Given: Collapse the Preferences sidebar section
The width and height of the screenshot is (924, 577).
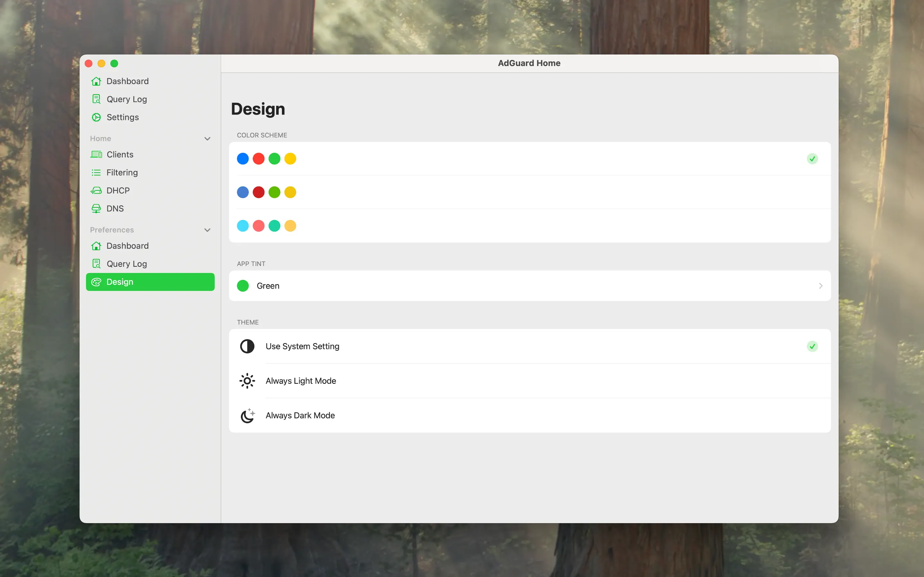Looking at the screenshot, I should pyautogui.click(x=207, y=230).
